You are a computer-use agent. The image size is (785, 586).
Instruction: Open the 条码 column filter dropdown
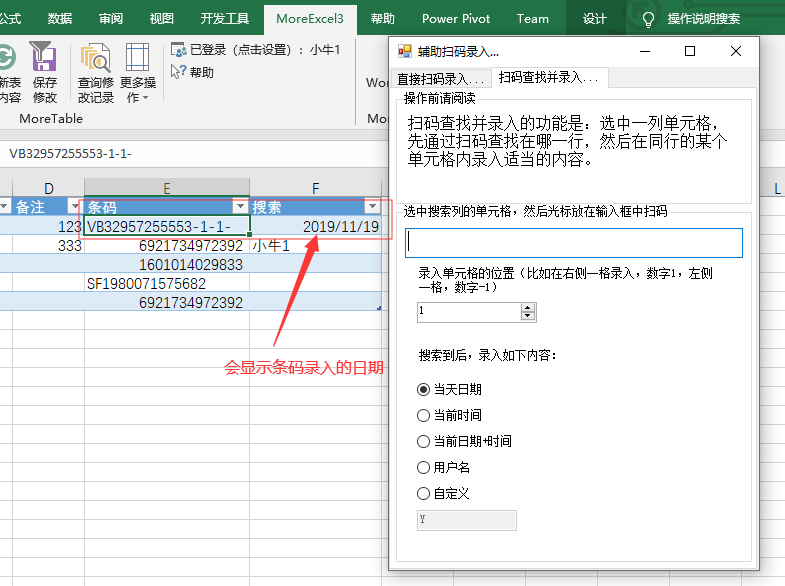239,207
